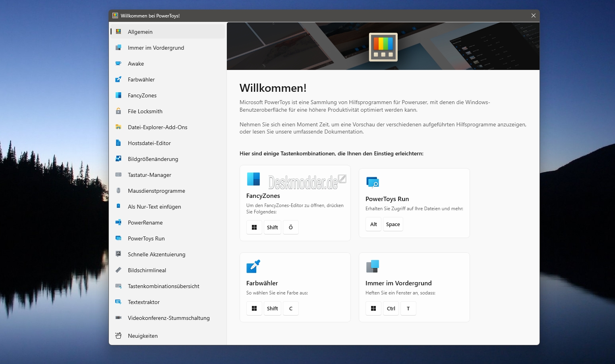Click the Bildgrößenänderung sidebar icon
The width and height of the screenshot is (615, 364).
[118, 159]
